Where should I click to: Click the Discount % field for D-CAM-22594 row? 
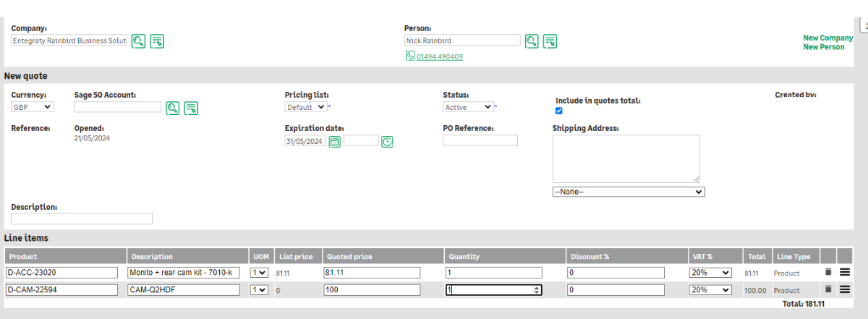pyautogui.click(x=616, y=289)
